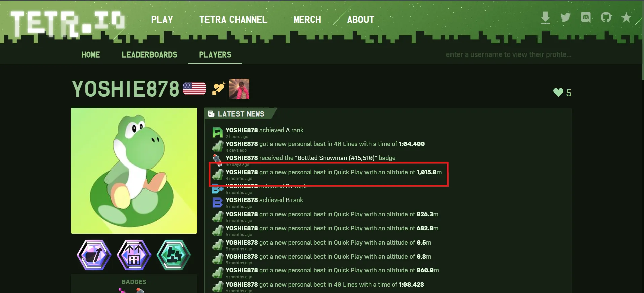Screen dimensions: 644x293
Task: Click the YOSHIE878 username heading
Action: click(126, 89)
